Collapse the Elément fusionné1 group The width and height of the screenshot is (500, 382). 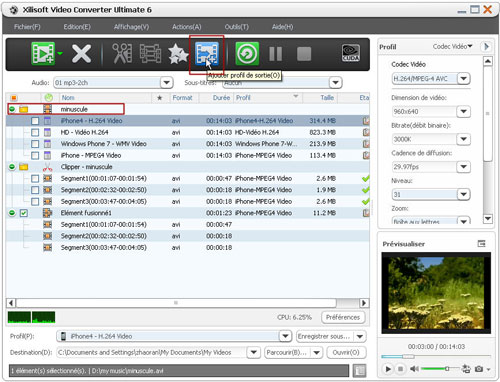12,213
